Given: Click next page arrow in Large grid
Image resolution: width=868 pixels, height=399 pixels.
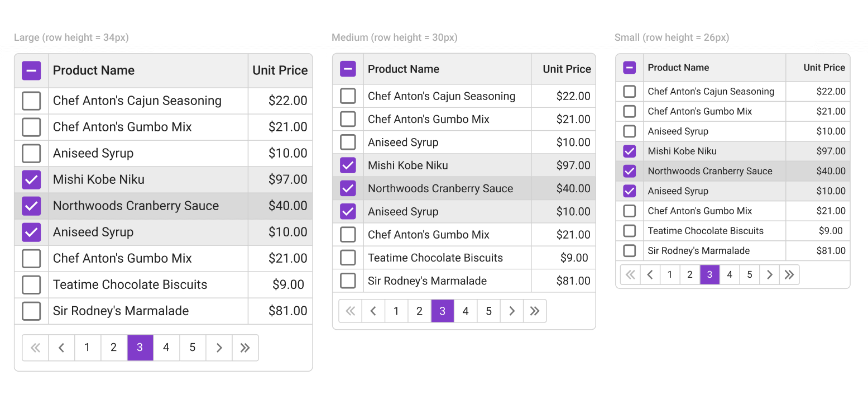Looking at the screenshot, I should pos(219,348).
